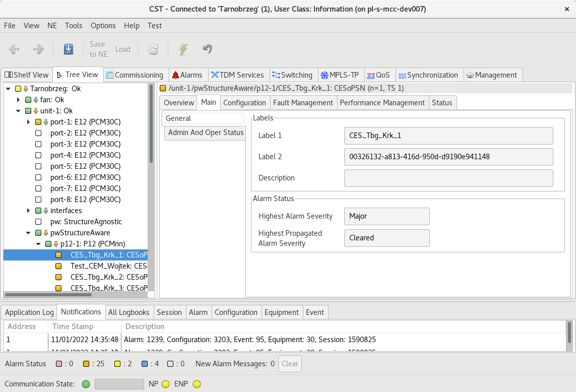
Task: Select the port-5 status box
Action: pos(38,166)
